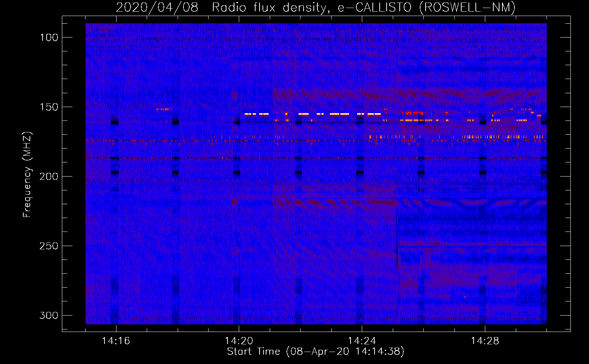This screenshot has height=364, width=589.
Task: Click the 14:20 time tick label
Action: point(239,341)
